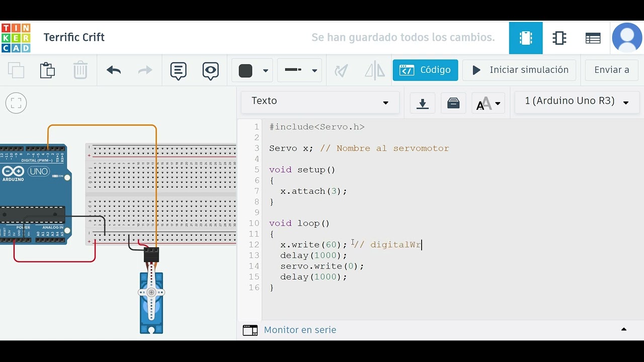This screenshot has height=362, width=644.
Task: Open the wire type dropdown
Action: pos(300,70)
